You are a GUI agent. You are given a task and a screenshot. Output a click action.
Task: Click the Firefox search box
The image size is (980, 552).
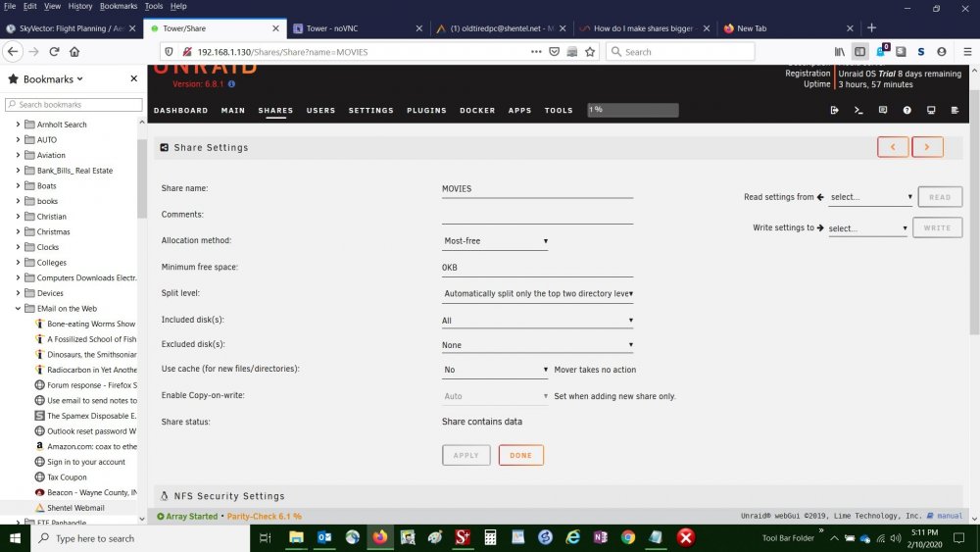[x=680, y=52]
